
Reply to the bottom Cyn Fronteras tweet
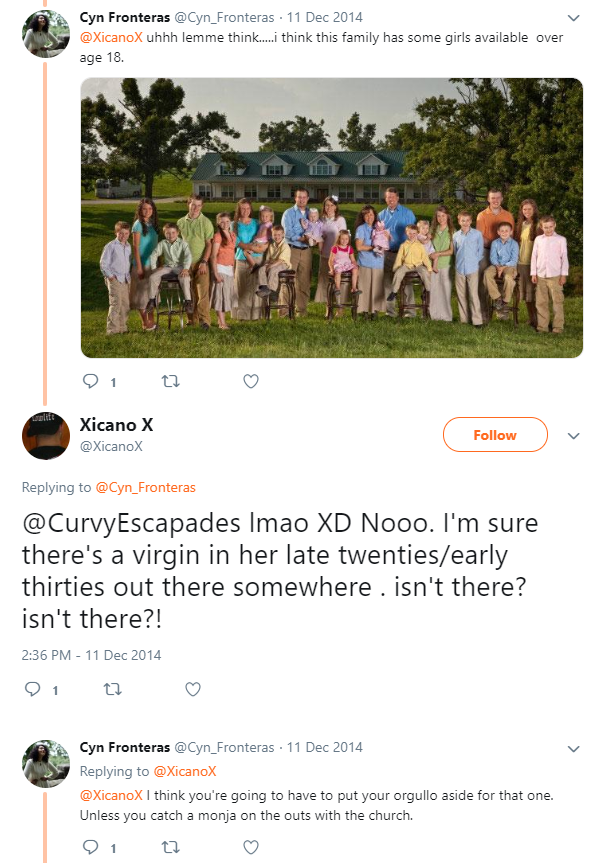(90, 847)
